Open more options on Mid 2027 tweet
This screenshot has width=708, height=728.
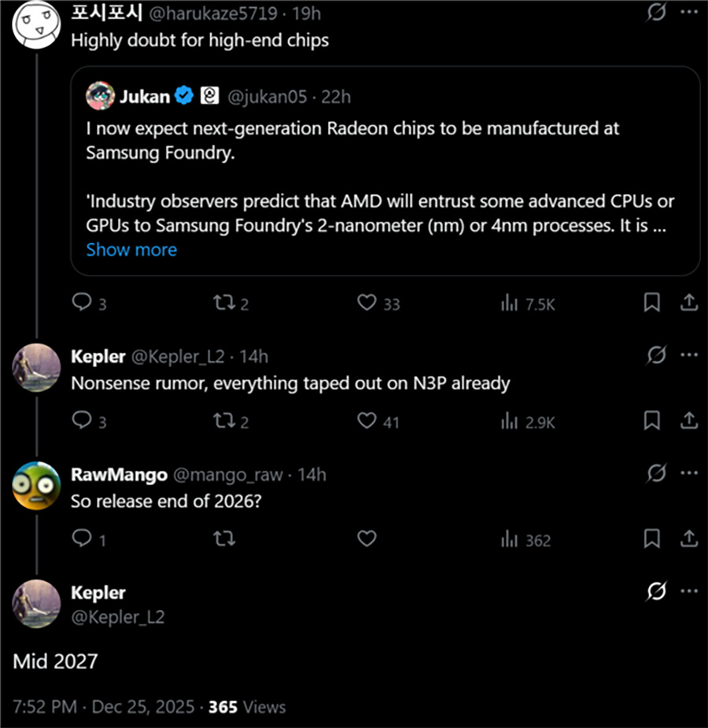[x=689, y=591]
